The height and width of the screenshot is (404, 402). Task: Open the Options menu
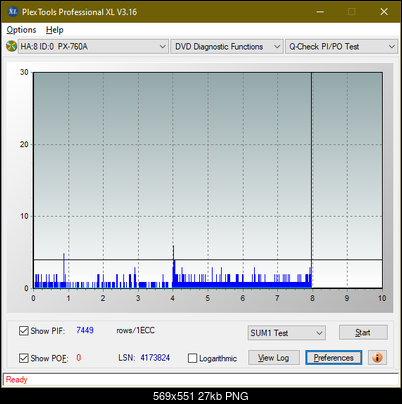21,30
